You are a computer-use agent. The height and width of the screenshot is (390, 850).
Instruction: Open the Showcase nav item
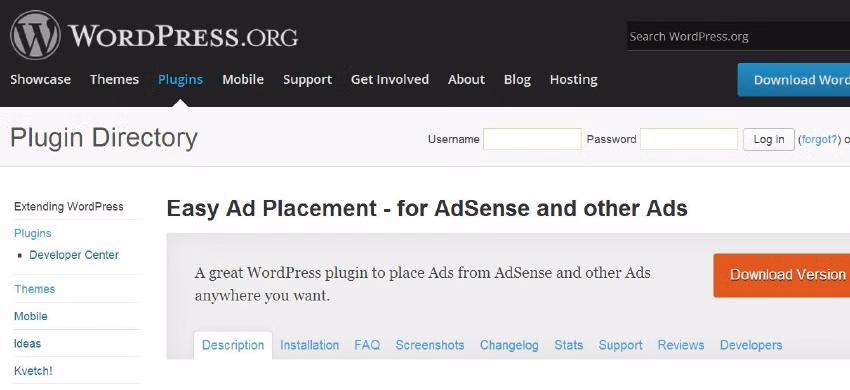coord(41,79)
